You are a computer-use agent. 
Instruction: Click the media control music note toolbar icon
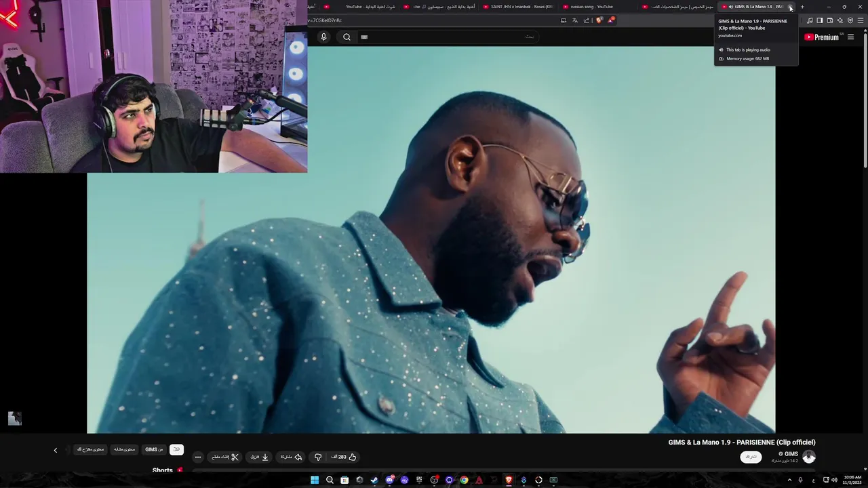point(810,20)
